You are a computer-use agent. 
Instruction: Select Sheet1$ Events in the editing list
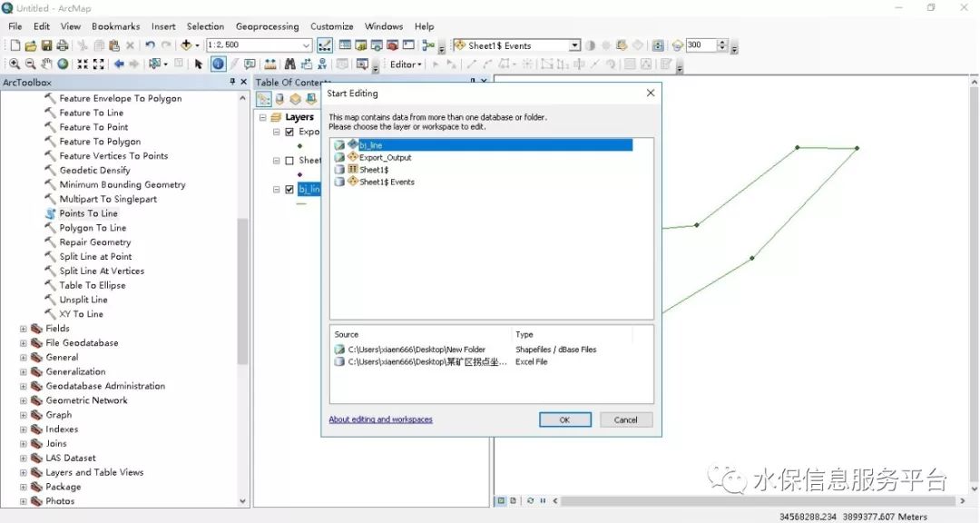pos(387,182)
